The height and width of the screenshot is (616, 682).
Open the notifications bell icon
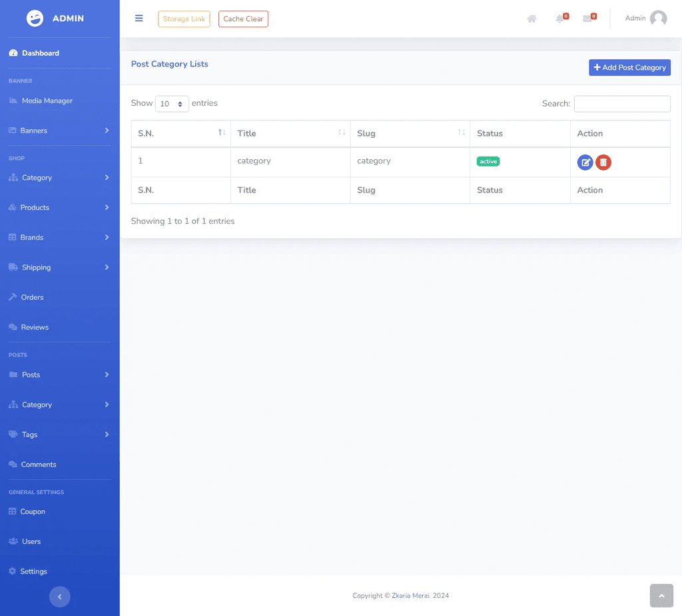(x=559, y=19)
